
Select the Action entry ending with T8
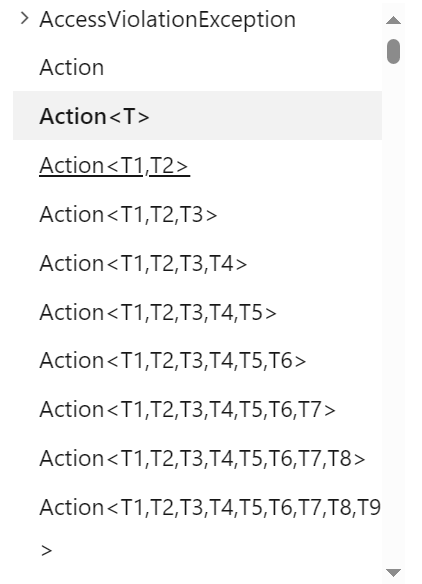(x=202, y=458)
